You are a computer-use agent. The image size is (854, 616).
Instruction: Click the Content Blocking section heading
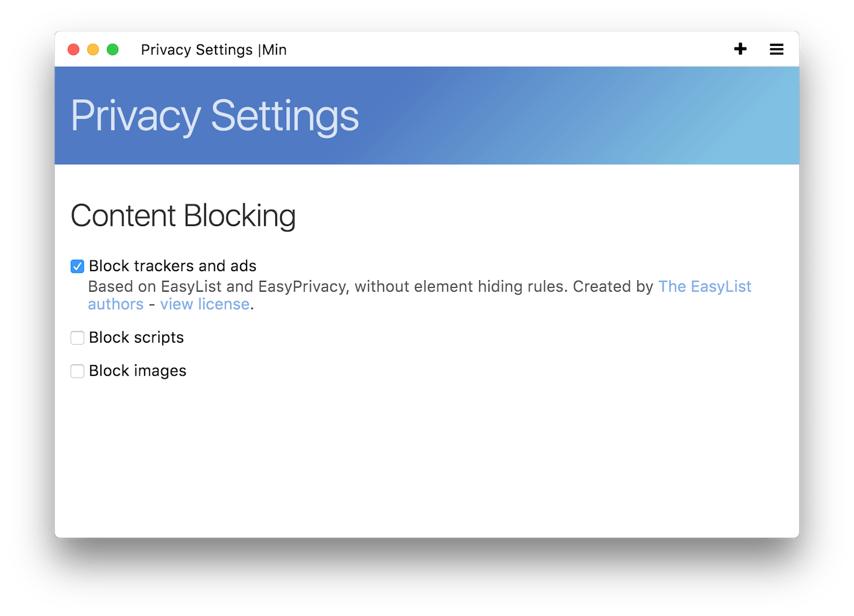[183, 216]
